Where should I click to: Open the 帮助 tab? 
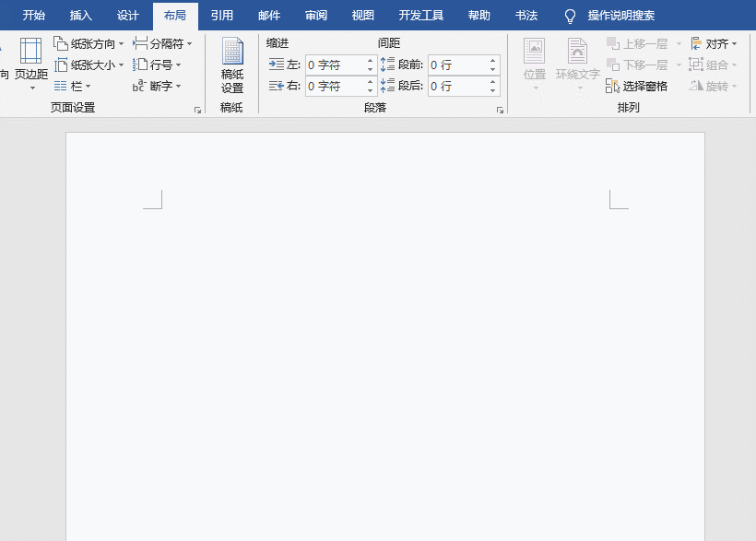pyautogui.click(x=478, y=16)
